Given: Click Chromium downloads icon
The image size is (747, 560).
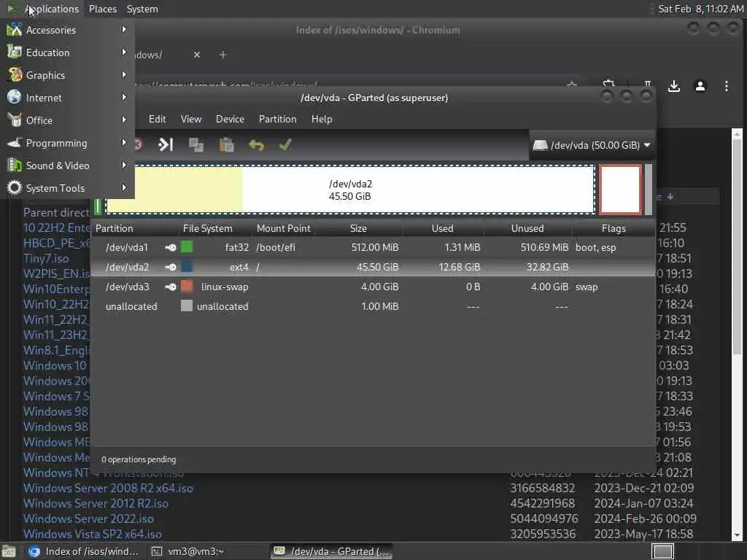Looking at the screenshot, I should coord(673,86).
